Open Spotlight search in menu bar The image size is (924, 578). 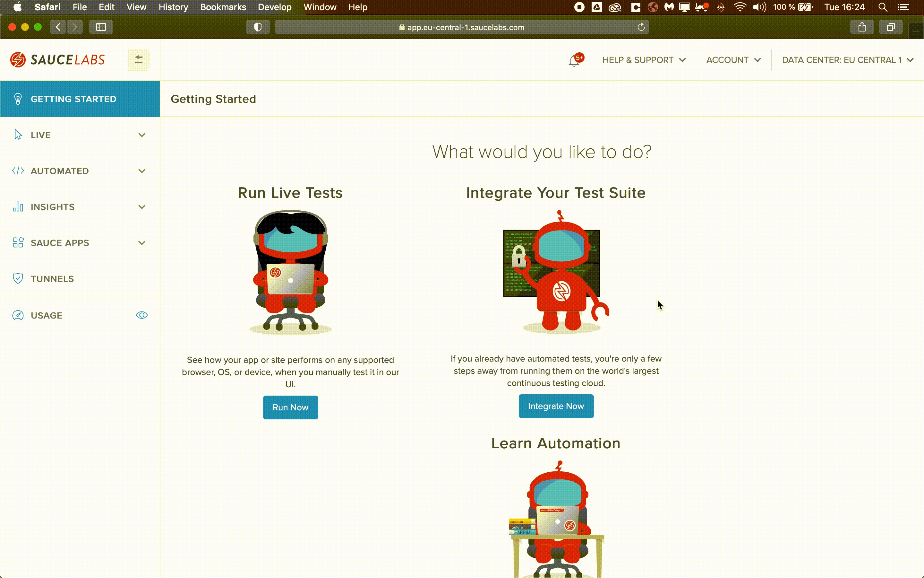pyautogui.click(x=882, y=7)
